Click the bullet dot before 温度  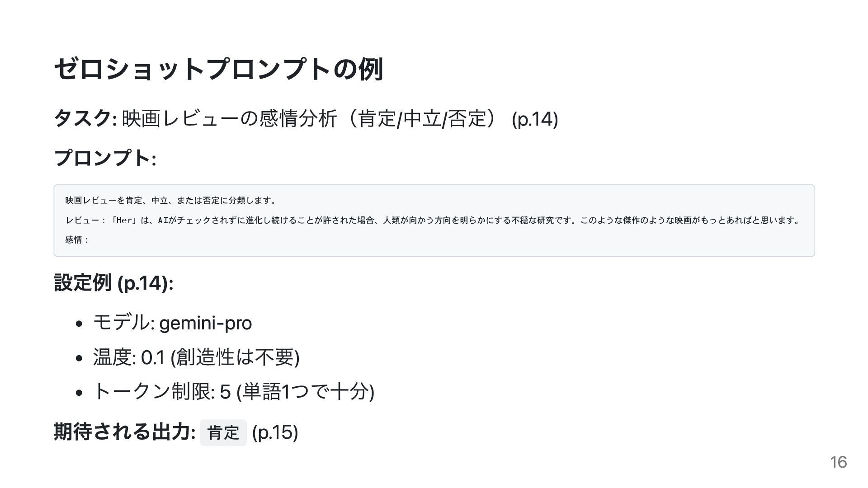80,358
